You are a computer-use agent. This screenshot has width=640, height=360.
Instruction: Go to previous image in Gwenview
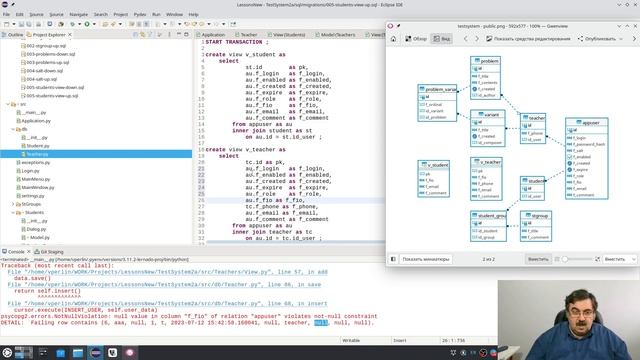click(x=465, y=39)
